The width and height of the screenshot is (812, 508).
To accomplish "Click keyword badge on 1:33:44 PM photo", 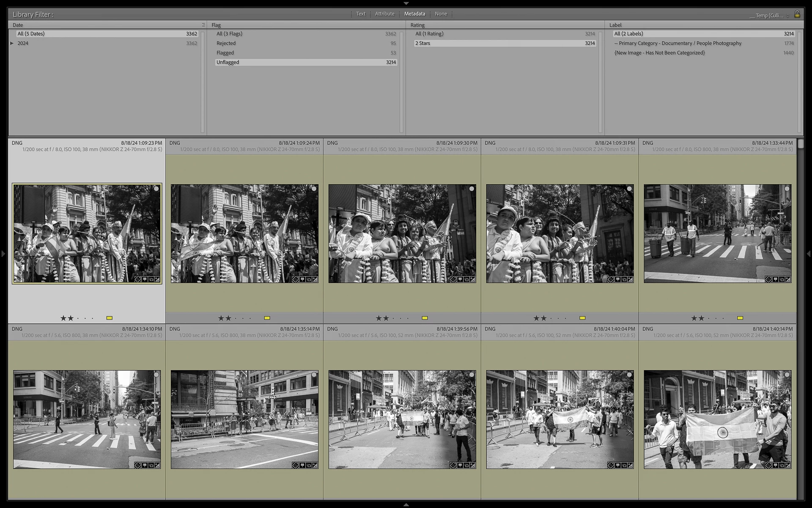I will point(768,279).
